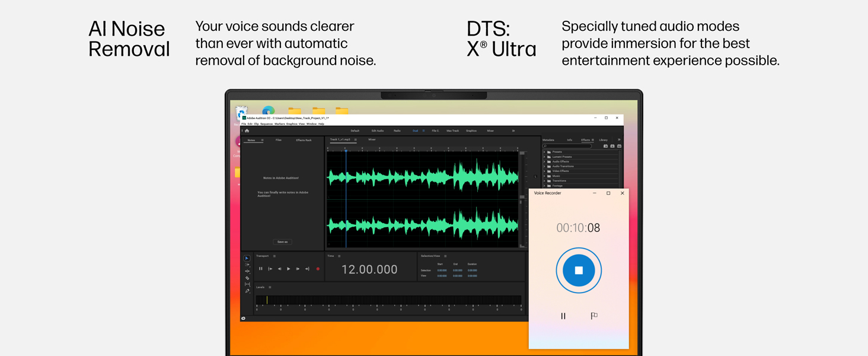Expand the Audio Effects folder
The height and width of the screenshot is (356, 868).
pyautogui.click(x=544, y=161)
